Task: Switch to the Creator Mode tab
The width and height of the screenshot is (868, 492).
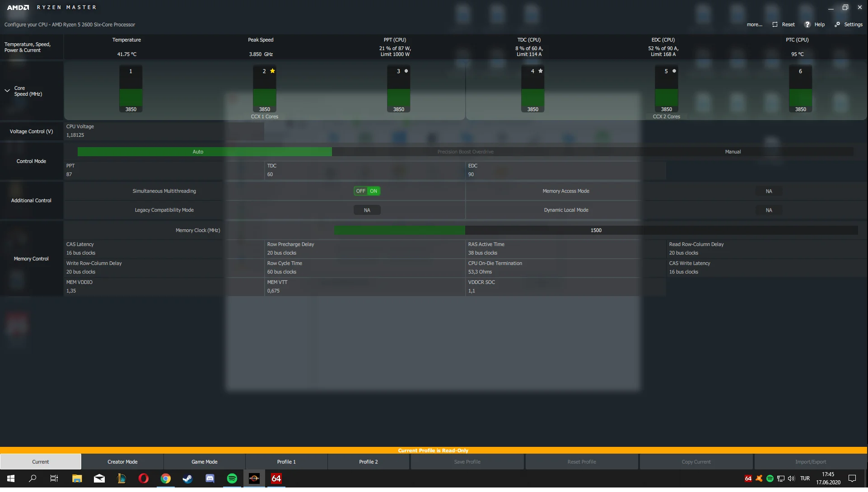Action: [x=122, y=462]
